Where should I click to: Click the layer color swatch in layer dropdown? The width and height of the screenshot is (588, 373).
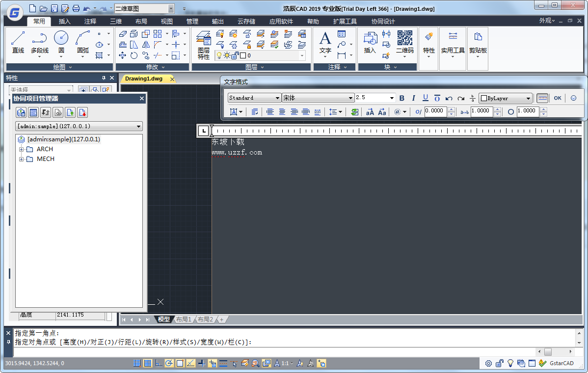tap(242, 55)
